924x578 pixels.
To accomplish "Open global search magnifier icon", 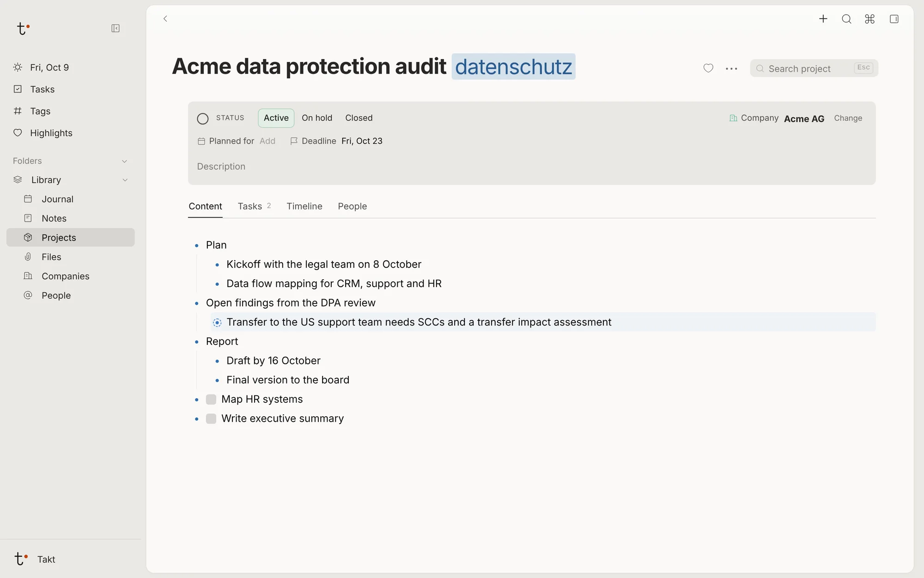I will pyautogui.click(x=846, y=19).
